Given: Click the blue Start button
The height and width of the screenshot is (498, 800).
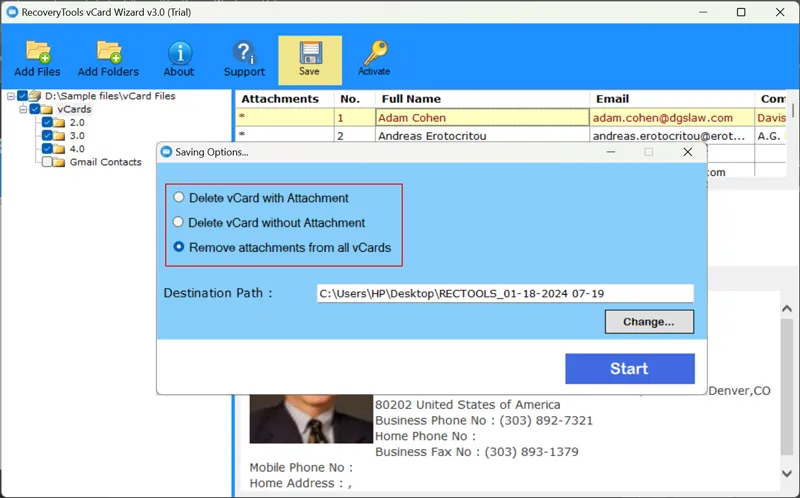Looking at the screenshot, I should click(x=630, y=368).
